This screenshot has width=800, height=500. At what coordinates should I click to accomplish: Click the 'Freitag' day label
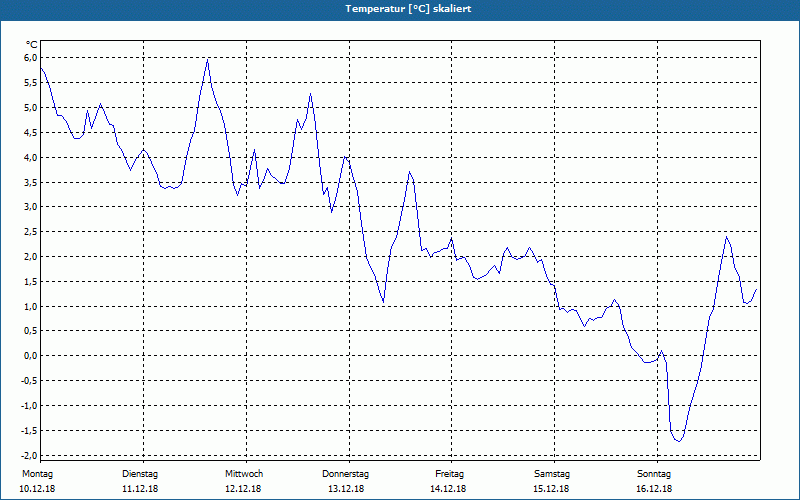point(449,474)
